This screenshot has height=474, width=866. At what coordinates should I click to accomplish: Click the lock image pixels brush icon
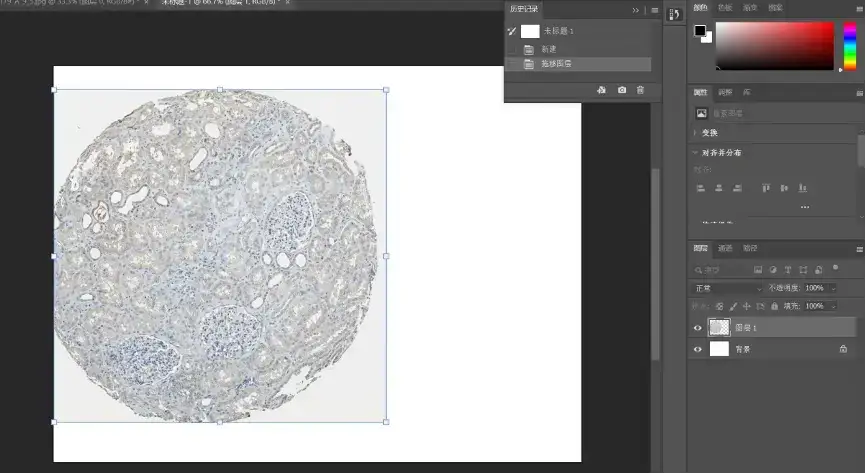[x=733, y=306]
